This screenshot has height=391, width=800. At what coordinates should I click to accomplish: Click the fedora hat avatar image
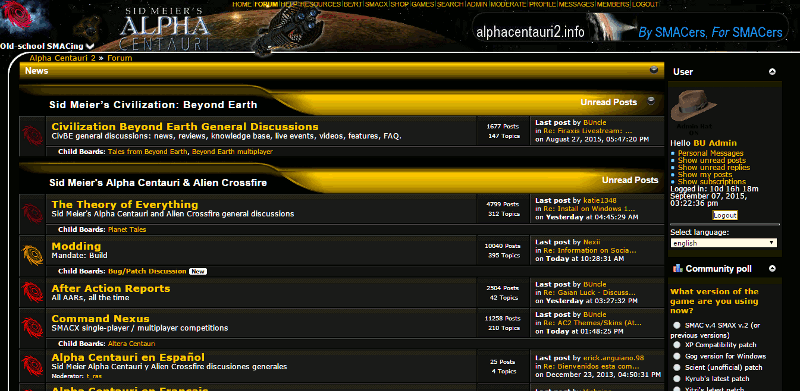pos(693,106)
